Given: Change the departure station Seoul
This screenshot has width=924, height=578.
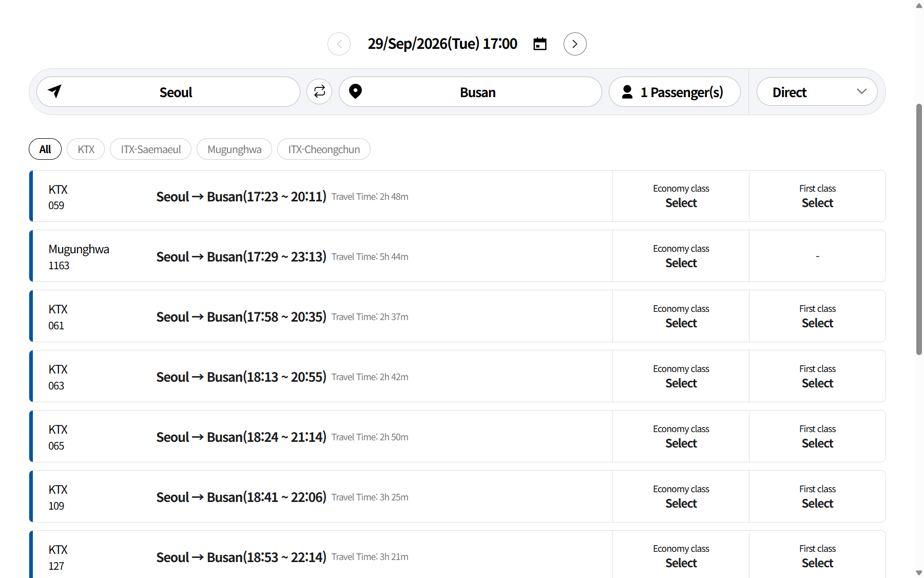Looking at the screenshot, I should pyautogui.click(x=168, y=92).
